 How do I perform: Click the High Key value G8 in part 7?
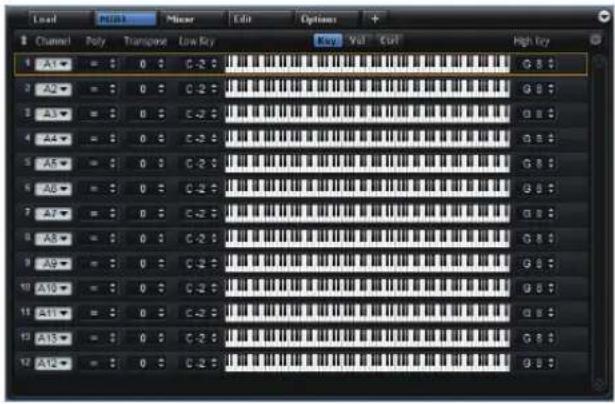[533, 214]
